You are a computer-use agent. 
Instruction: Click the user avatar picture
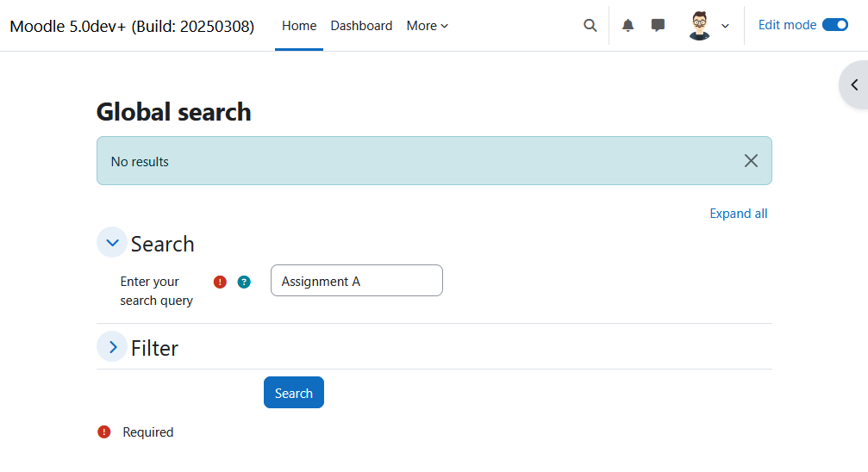700,26
